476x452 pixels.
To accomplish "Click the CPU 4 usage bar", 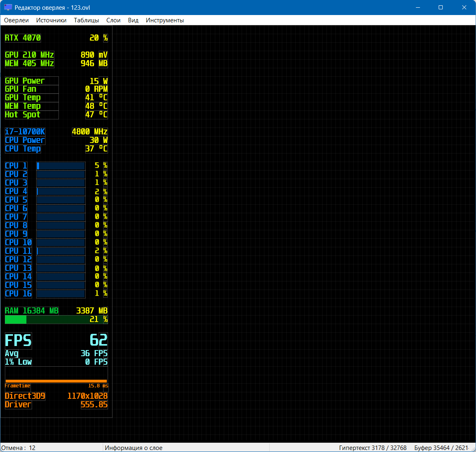I will click(x=61, y=192).
